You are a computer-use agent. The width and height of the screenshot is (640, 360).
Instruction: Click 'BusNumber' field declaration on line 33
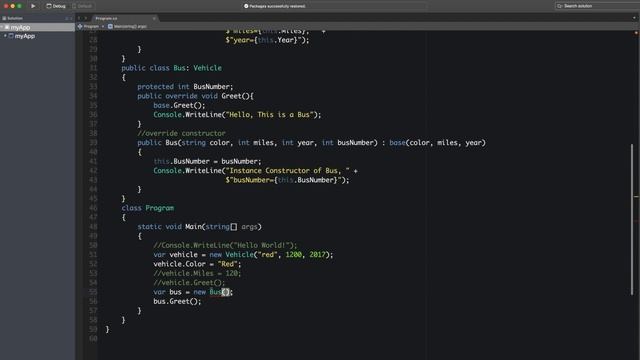click(x=212, y=87)
